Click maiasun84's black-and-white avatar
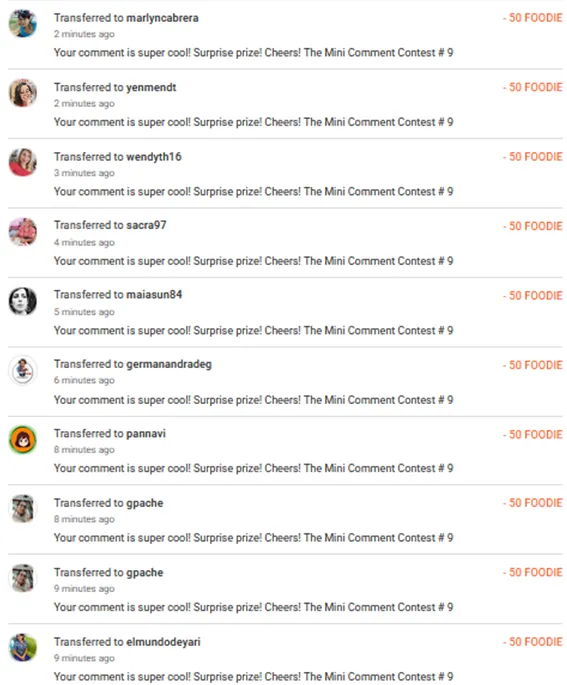567x685 pixels. (x=23, y=301)
